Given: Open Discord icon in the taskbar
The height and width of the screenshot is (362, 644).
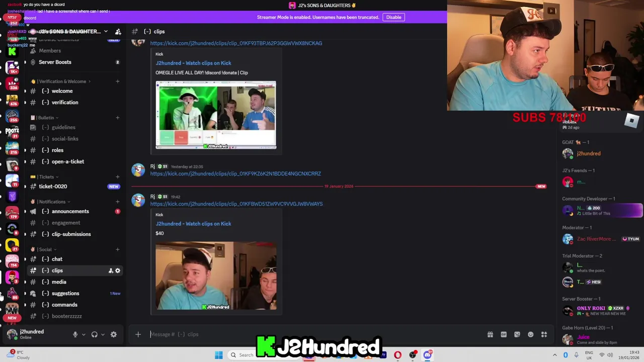Looking at the screenshot, I should 427,355.
